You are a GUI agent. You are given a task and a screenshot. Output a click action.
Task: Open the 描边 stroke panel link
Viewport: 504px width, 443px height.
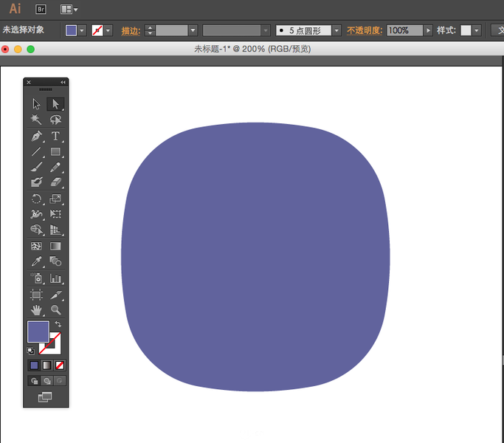(131, 31)
